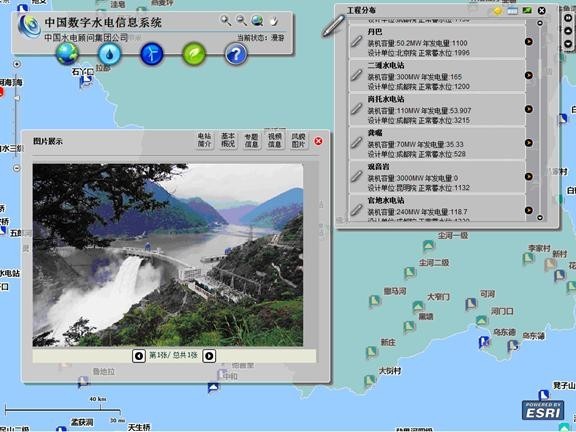Click the top scroll-up button of station list
Image resolution: width=576 pixels, height=432 pixels.
pyautogui.click(x=540, y=23)
